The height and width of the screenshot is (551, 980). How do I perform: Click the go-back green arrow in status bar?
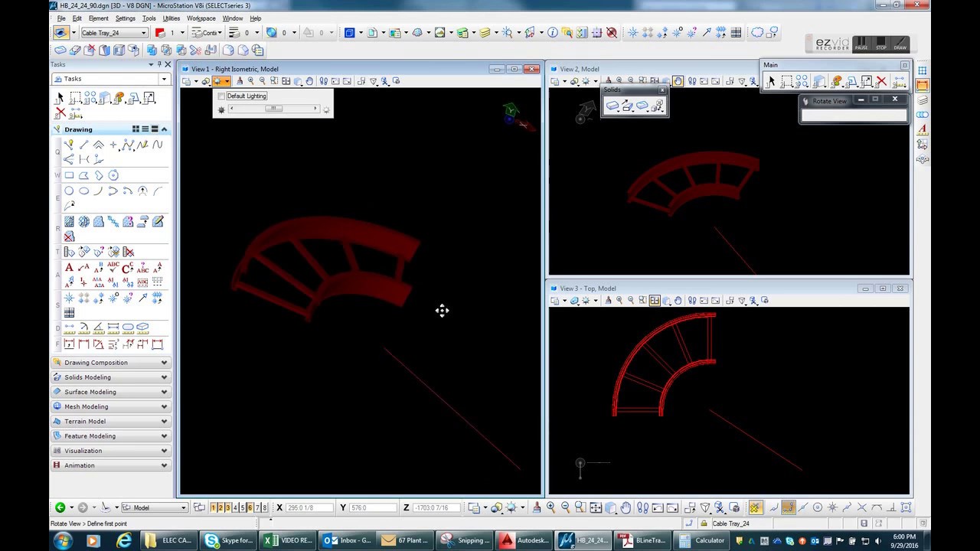60,507
